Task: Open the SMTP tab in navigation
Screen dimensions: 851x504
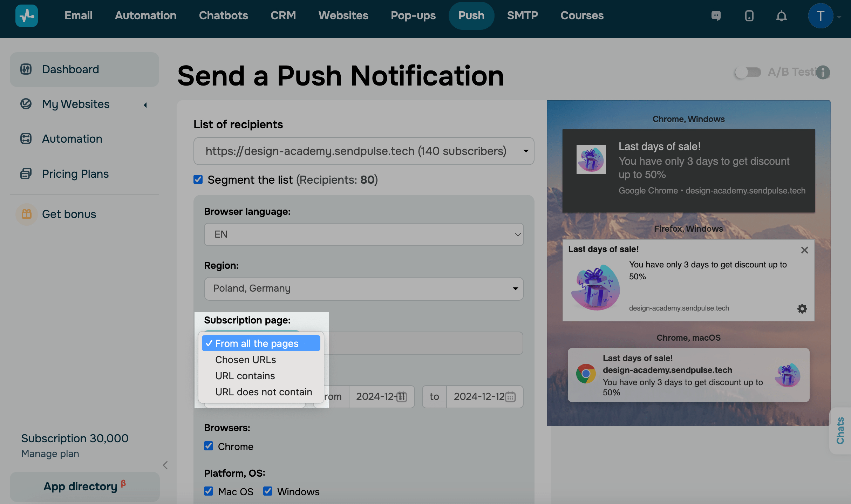Action: (522, 15)
